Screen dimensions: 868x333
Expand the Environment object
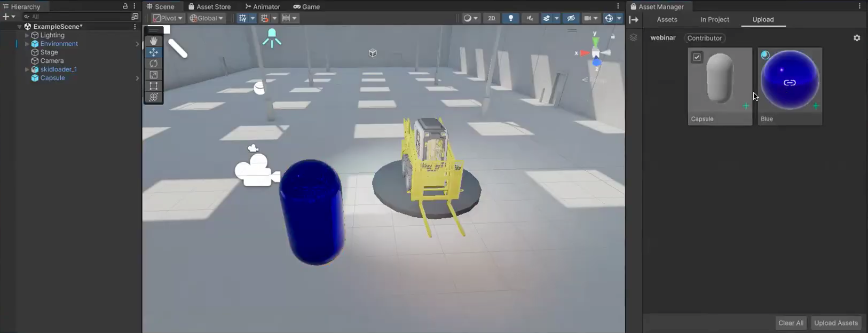tap(27, 44)
